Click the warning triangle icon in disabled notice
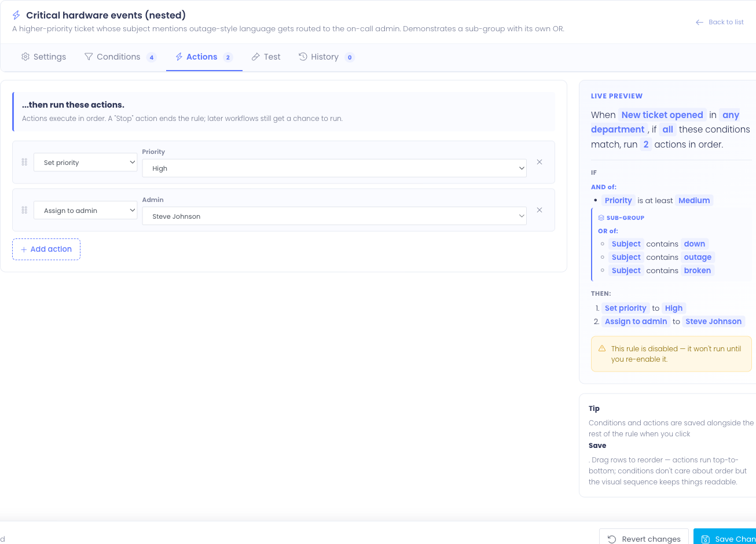The image size is (756, 544). point(601,348)
